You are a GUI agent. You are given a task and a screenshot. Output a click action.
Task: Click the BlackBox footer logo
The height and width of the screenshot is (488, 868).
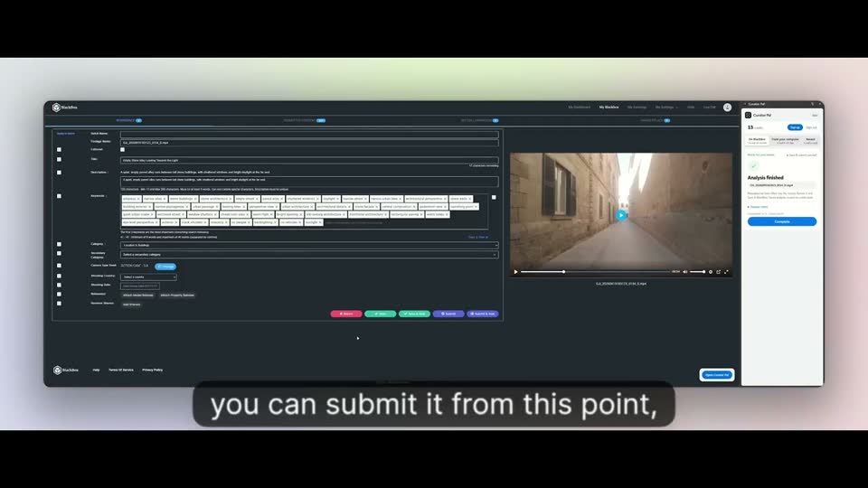66,371
